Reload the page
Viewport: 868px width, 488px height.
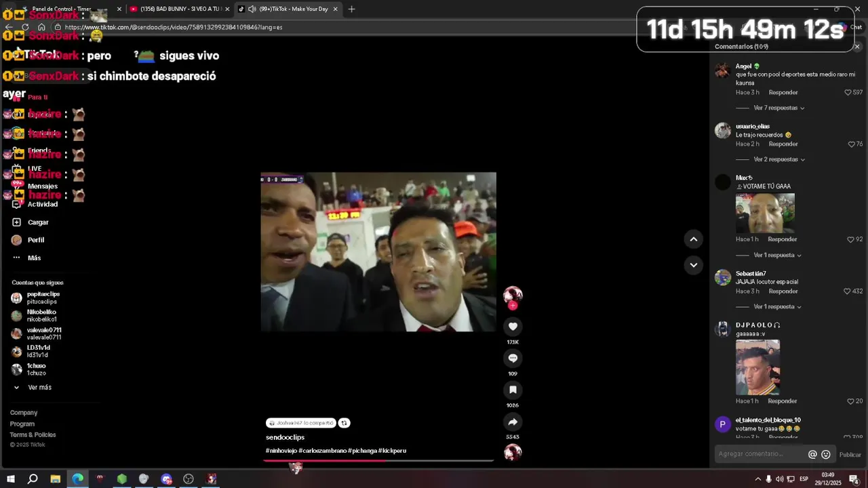coord(25,27)
